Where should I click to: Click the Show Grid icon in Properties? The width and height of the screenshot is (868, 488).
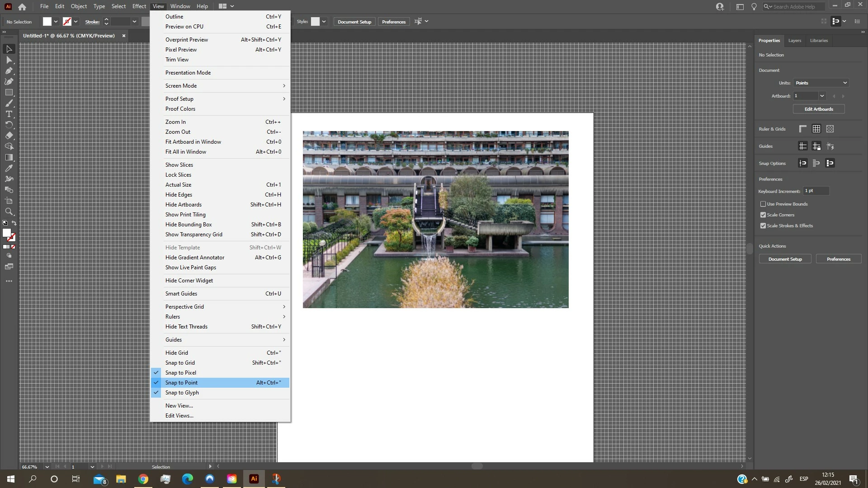[x=816, y=129]
